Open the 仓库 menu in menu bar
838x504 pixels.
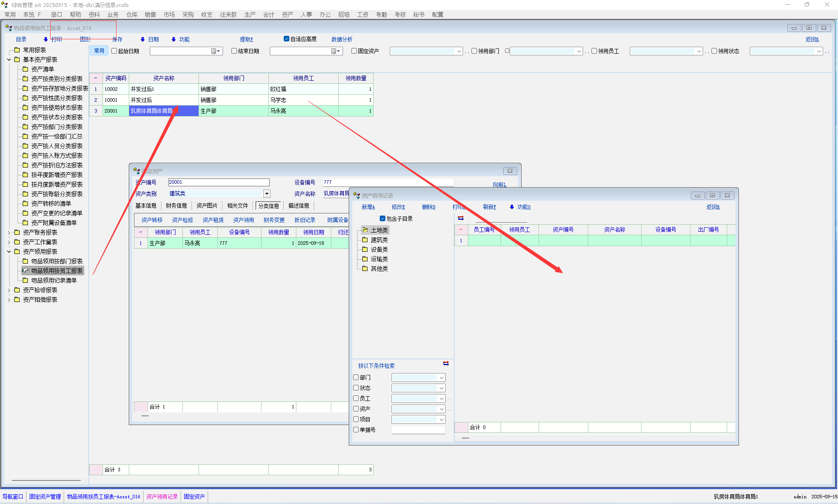pyautogui.click(x=132, y=14)
